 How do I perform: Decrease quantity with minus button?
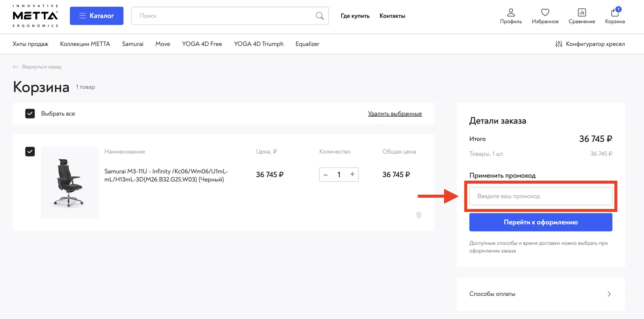[326, 175]
